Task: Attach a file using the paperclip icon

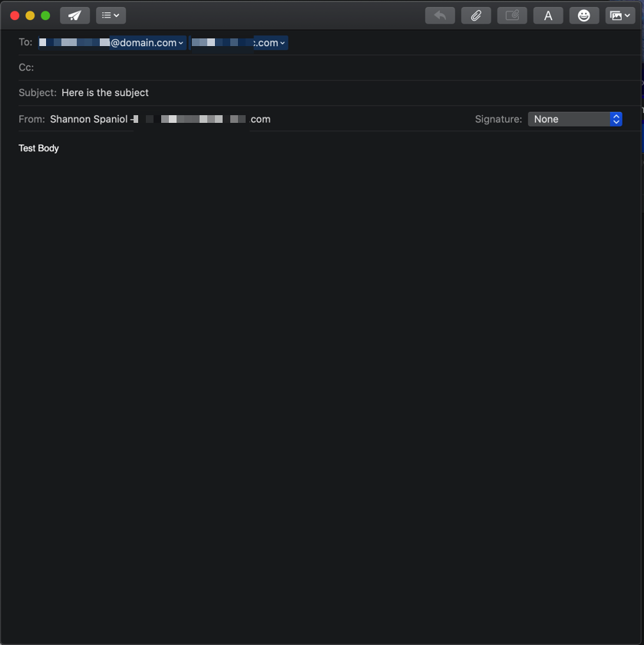Action: (476, 15)
